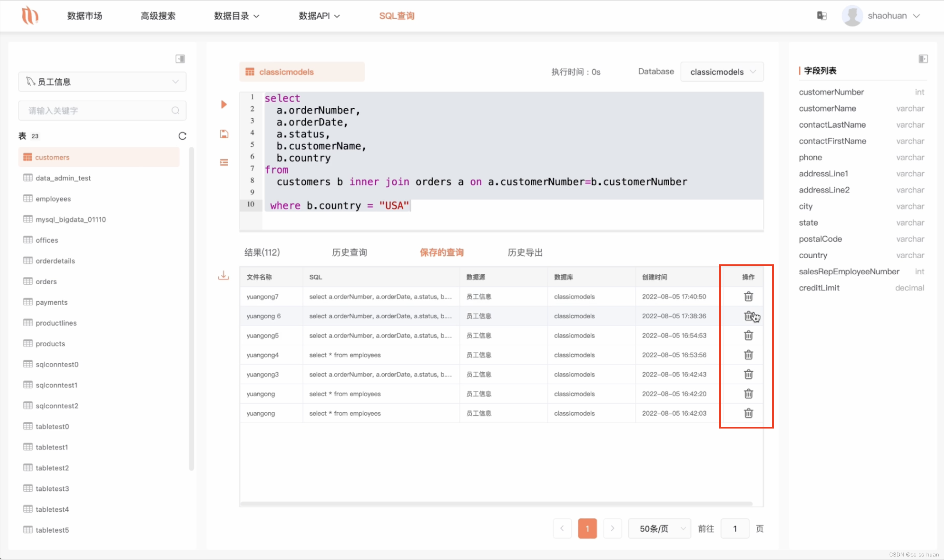The width and height of the screenshot is (944, 560).
Task: Go to the next results page
Action: click(612, 528)
